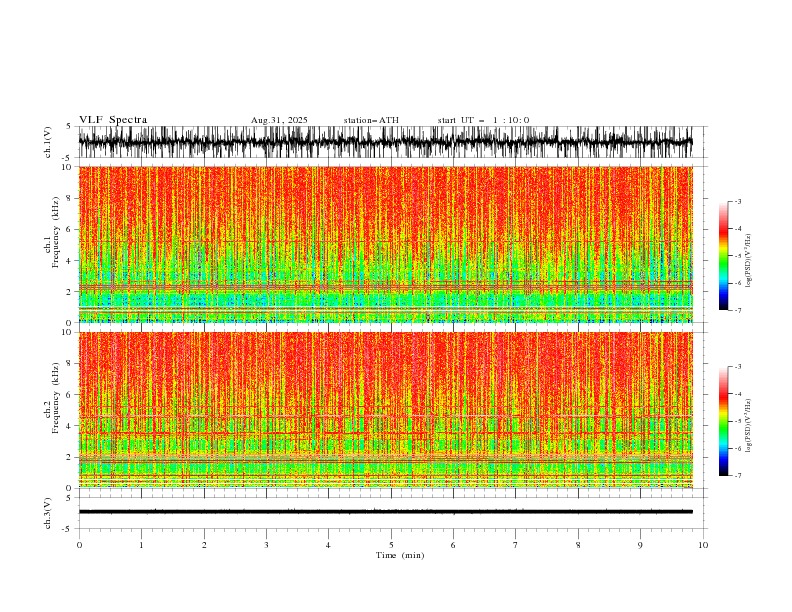Click the 'ch.3(V)' waveform axis label

click(48, 513)
